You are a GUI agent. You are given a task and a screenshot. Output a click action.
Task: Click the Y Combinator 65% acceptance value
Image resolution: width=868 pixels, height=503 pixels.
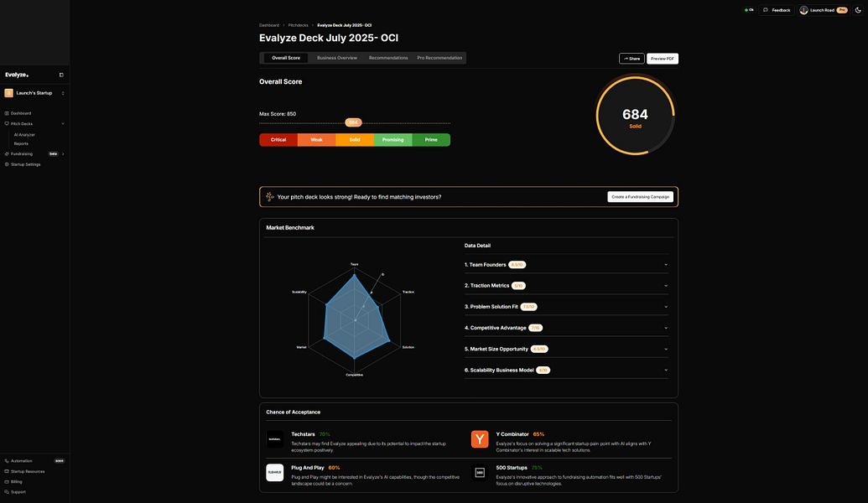(538, 434)
